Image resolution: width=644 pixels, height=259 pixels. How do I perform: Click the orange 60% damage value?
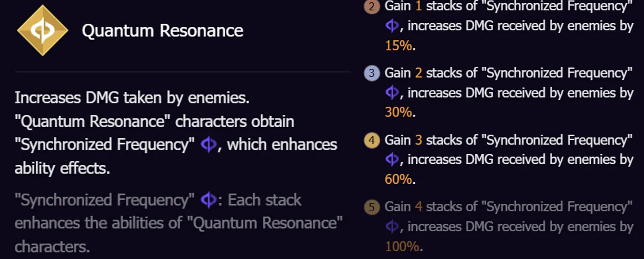coord(398,179)
